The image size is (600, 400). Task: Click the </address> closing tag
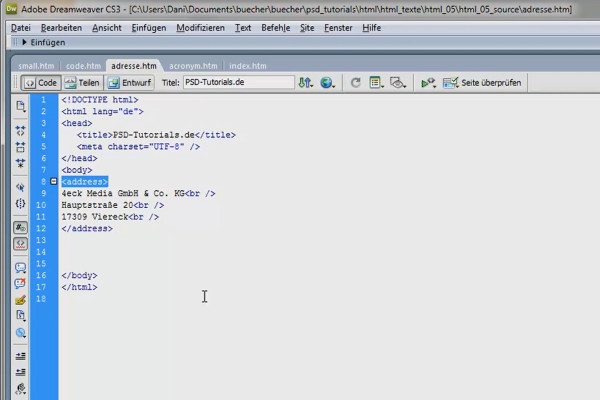pyautogui.click(x=87, y=229)
